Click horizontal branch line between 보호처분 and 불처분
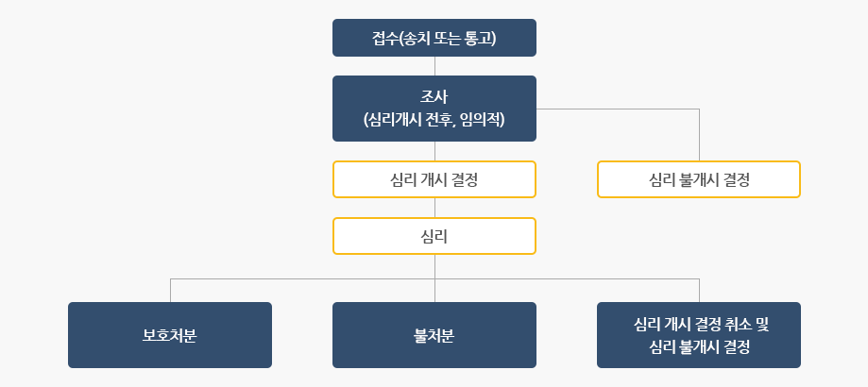The height and width of the screenshot is (387, 868). click(x=302, y=278)
